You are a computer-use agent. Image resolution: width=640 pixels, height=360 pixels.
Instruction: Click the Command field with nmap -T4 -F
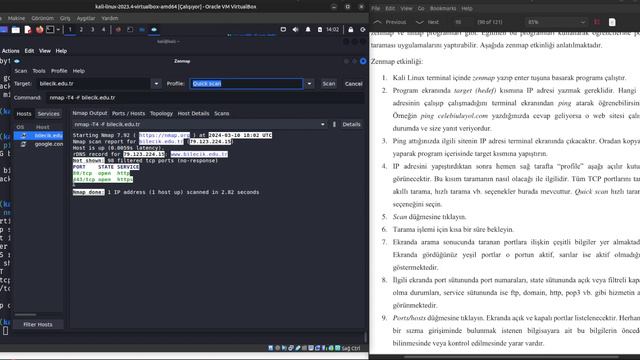tap(206, 98)
